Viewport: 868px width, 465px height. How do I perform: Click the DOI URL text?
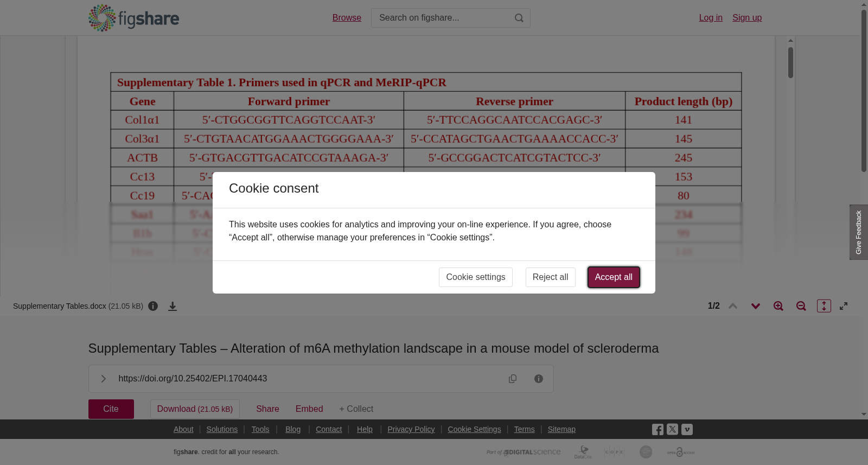[193, 379]
